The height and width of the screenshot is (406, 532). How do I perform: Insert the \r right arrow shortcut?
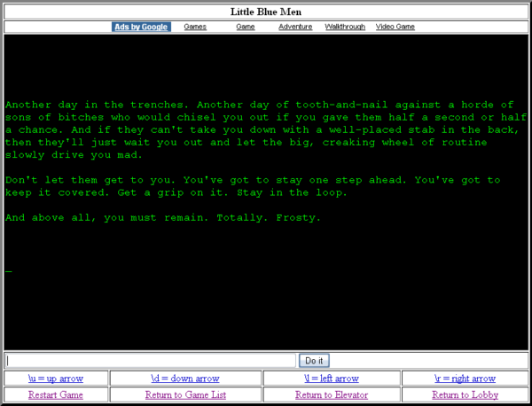coord(465,379)
